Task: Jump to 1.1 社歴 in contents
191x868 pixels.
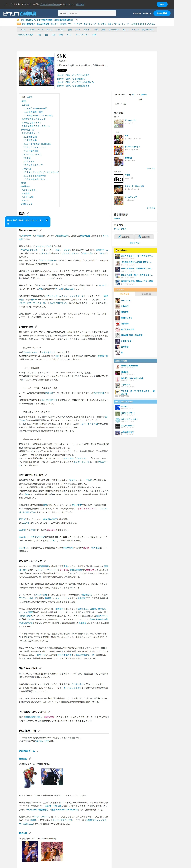Action: [x=26, y=105]
